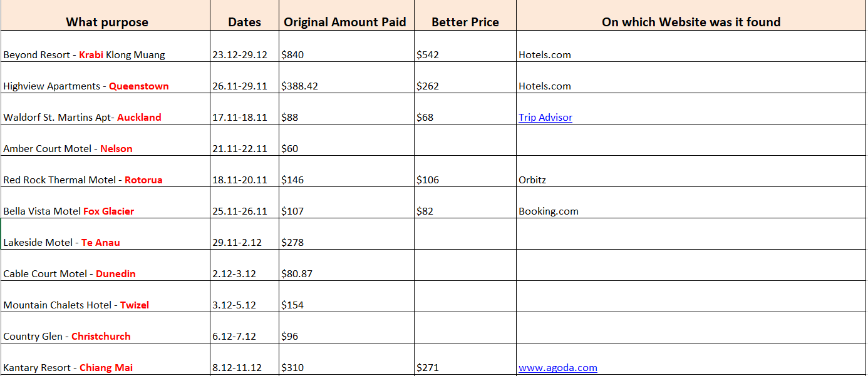Select the 'What purpose' header cell
The height and width of the screenshot is (376, 868).
click(x=105, y=16)
